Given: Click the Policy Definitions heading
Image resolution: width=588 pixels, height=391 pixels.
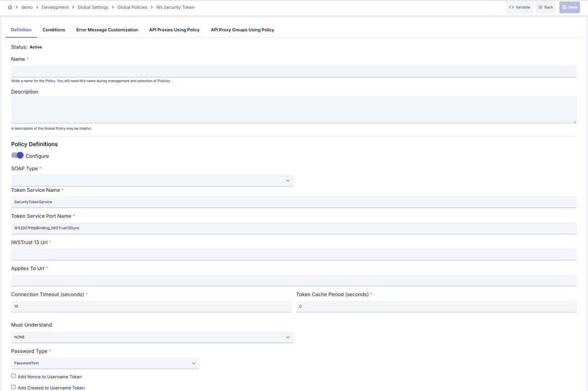Looking at the screenshot, I should point(34,144).
